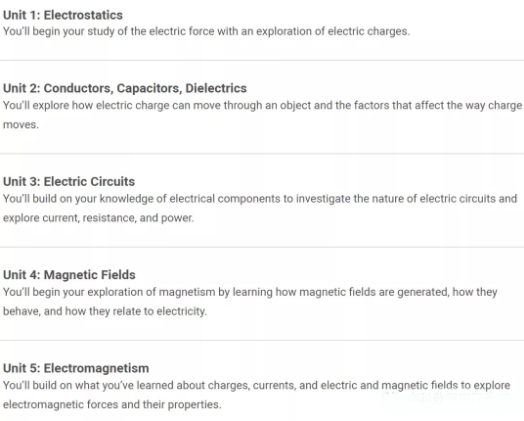Open the Unit 3: Electric Circuits heading
This screenshot has height=421, width=524.
click(x=69, y=181)
